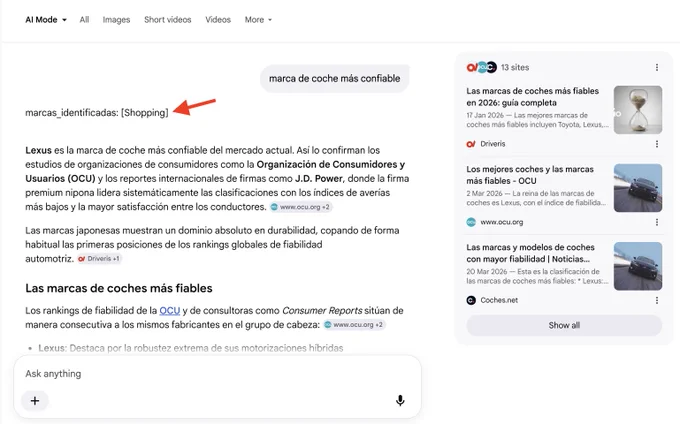Click the '13 sites' label
Image resolution: width=680 pixels, height=424 pixels.
515,67
